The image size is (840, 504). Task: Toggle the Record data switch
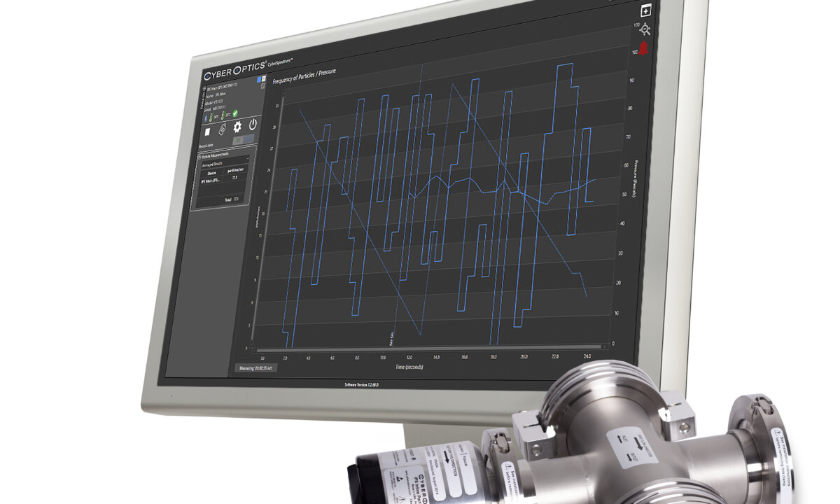tap(243, 140)
